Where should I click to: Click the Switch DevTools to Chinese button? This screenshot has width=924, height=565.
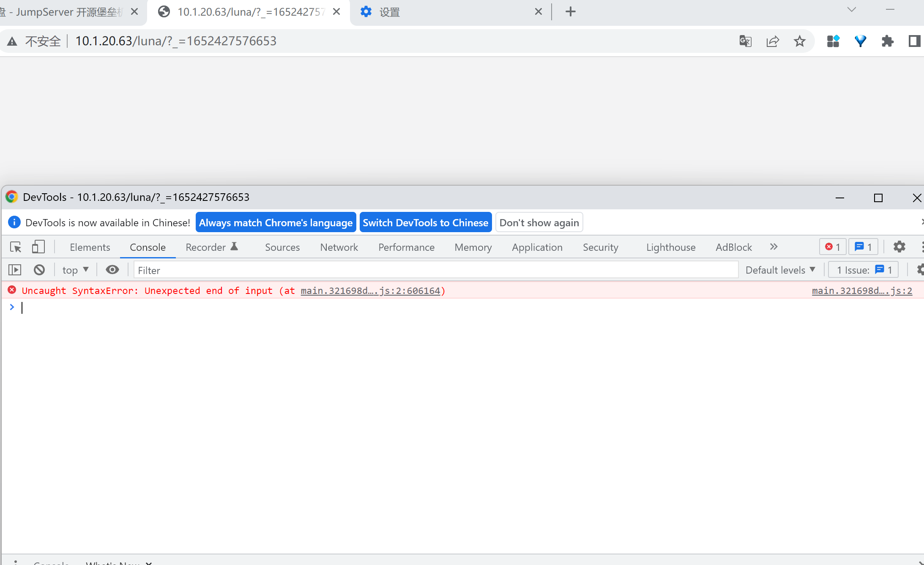pyautogui.click(x=426, y=222)
